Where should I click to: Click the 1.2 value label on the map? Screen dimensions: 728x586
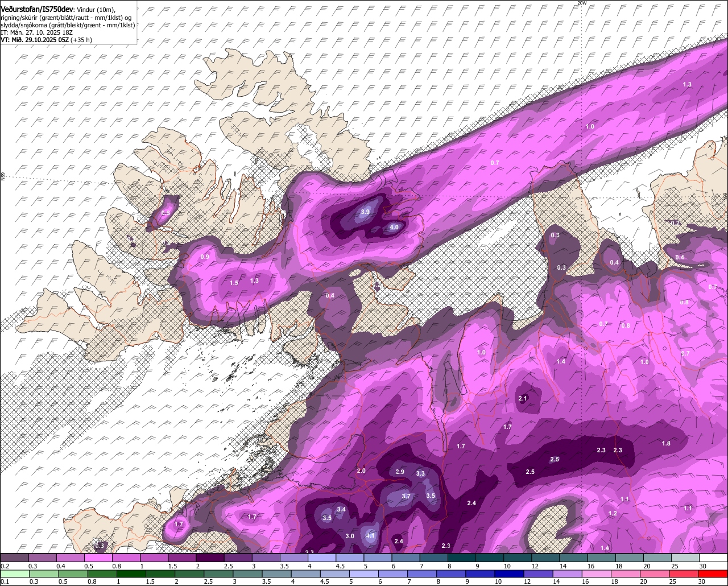[613, 513]
